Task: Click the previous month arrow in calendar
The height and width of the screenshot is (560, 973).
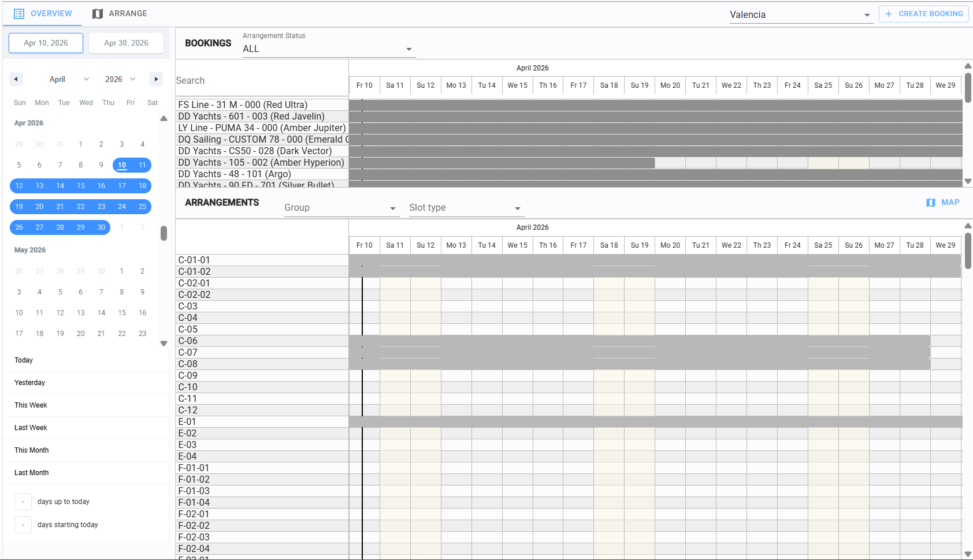Action: coord(16,79)
